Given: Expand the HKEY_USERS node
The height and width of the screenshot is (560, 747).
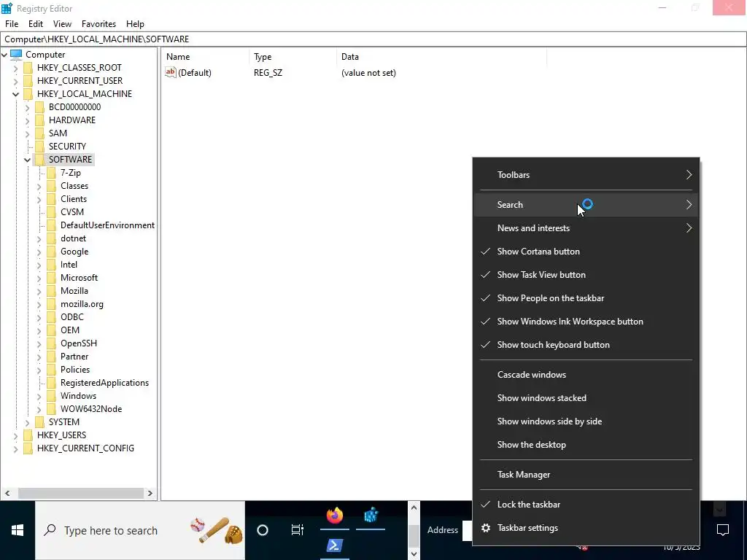Looking at the screenshot, I should (x=16, y=435).
